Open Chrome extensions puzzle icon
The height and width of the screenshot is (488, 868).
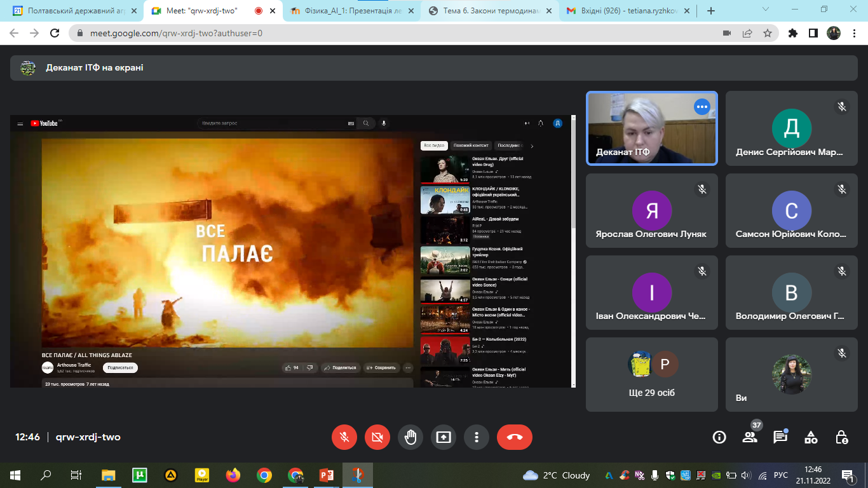click(x=793, y=33)
